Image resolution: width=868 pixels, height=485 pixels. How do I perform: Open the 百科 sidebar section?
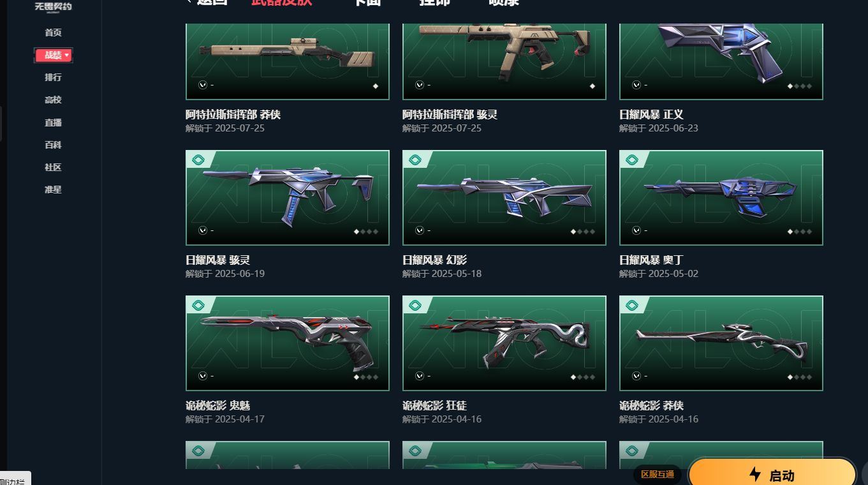pyautogui.click(x=54, y=145)
